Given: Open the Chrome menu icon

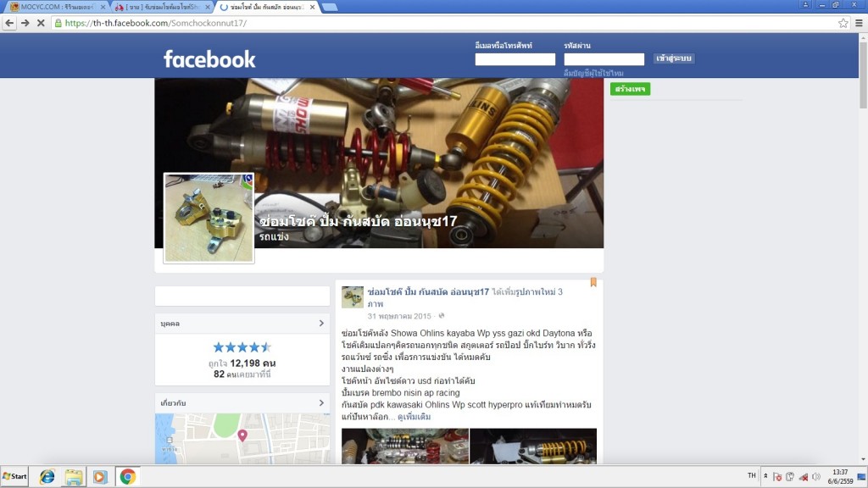Looking at the screenshot, I should pos(859,23).
